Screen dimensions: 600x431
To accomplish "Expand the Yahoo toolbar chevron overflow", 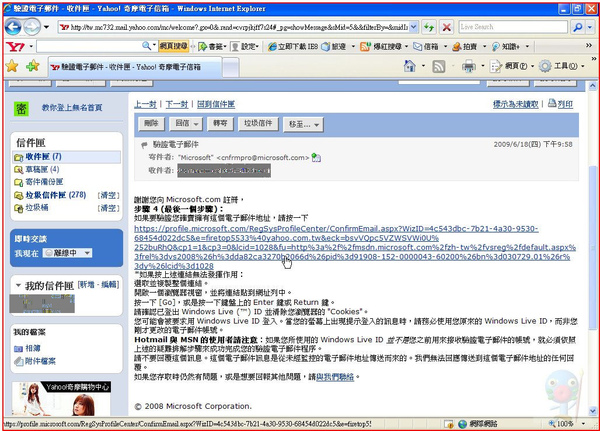I will tap(589, 46).
